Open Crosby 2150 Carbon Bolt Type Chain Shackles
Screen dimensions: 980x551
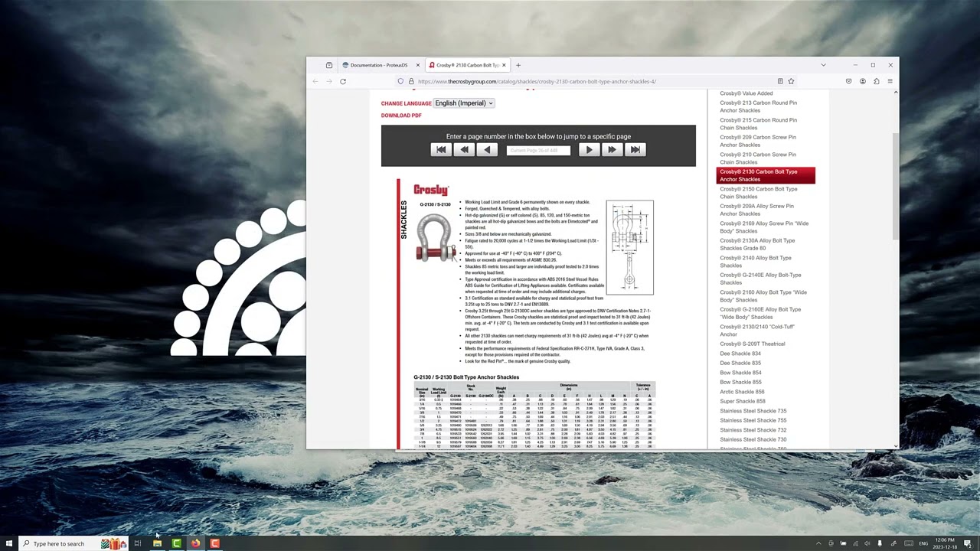coord(758,193)
